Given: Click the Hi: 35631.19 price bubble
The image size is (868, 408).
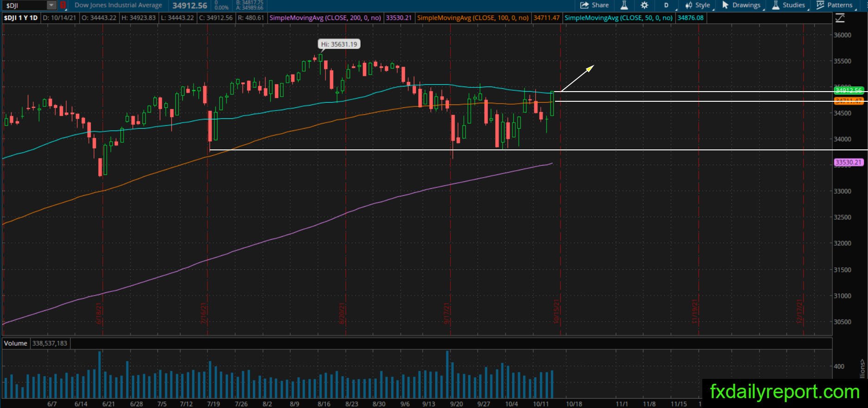Looking at the screenshot, I should [x=339, y=44].
